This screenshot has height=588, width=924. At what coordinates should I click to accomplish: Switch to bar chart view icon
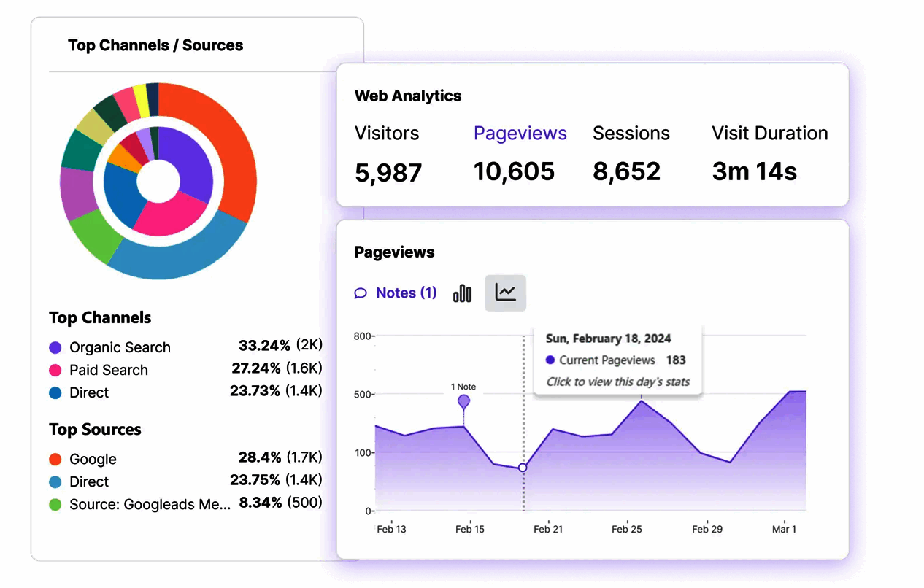(x=462, y=293)
